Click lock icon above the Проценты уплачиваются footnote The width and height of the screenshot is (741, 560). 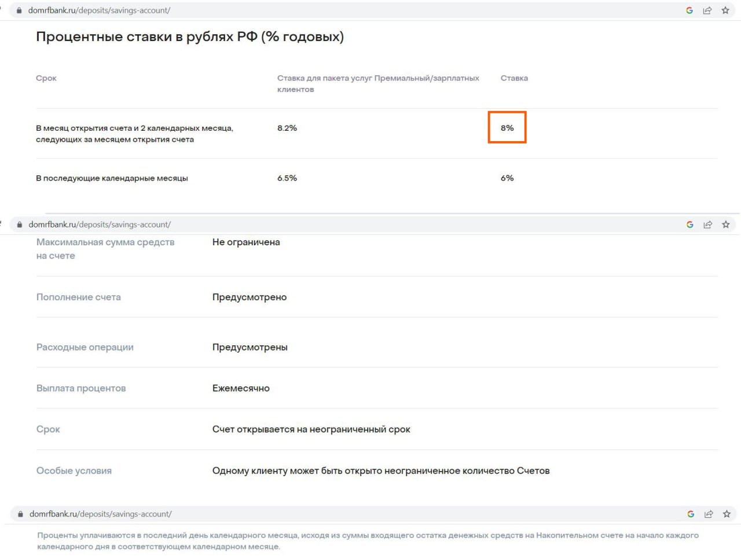pos(21,514)
